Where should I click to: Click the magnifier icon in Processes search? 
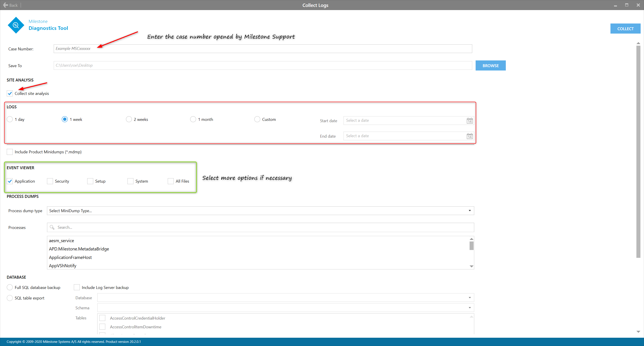[x=52, y=227]
